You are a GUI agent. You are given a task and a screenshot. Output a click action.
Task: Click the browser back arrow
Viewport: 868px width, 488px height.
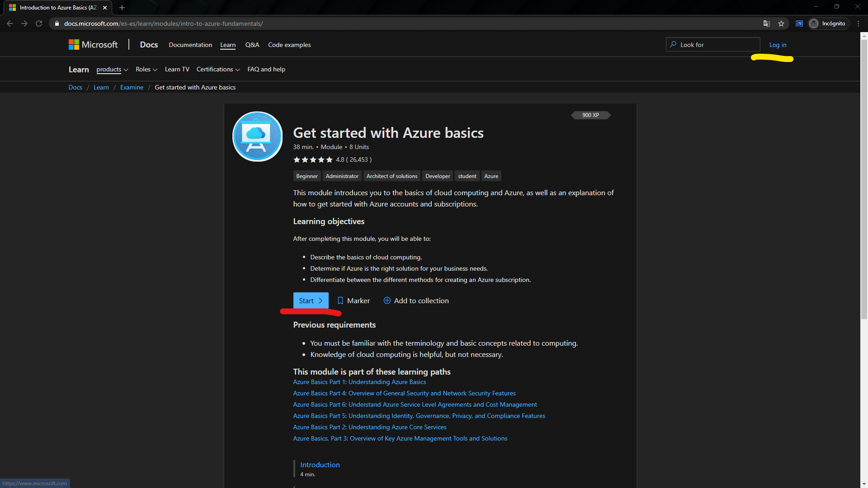click(10, 23)
